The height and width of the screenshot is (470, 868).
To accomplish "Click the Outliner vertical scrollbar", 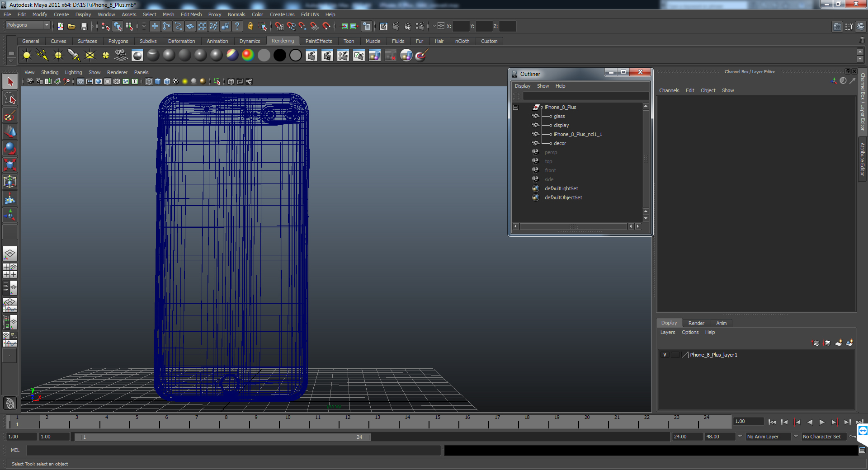I will pos(646,159).
